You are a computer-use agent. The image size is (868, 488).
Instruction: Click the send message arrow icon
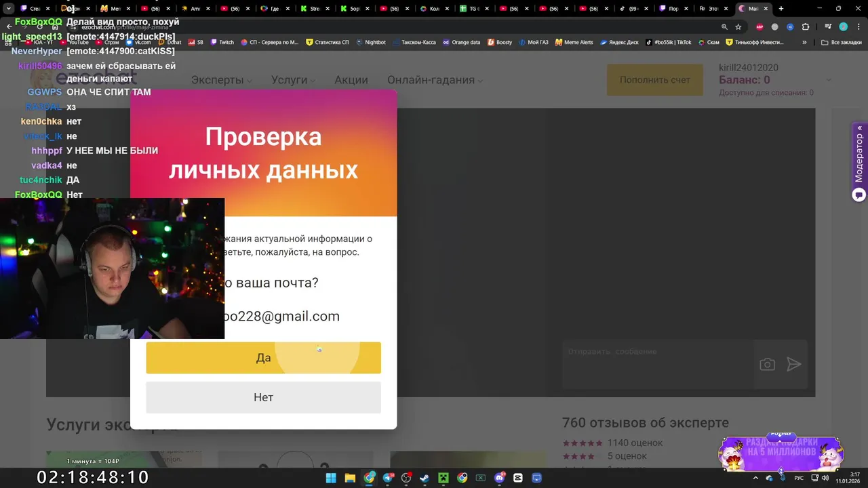(793, 365)
